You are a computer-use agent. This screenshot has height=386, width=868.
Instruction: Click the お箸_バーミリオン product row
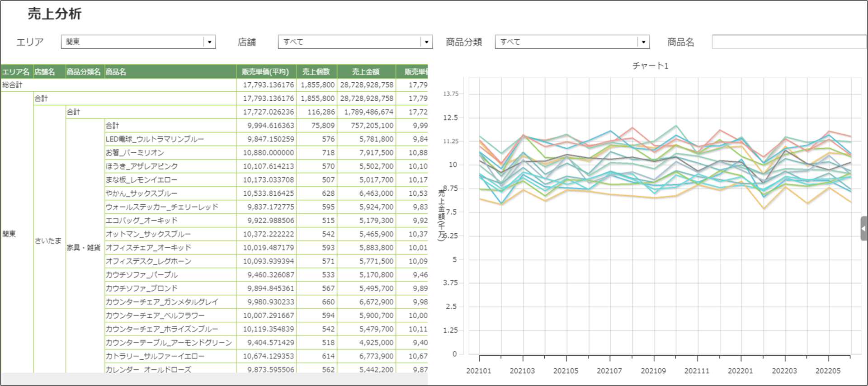pos(135,153)
